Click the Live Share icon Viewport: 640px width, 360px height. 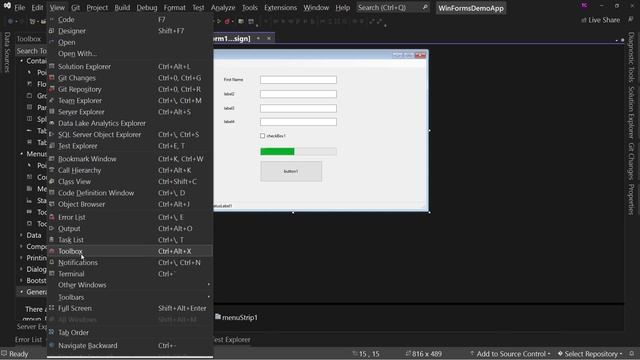[x=584, y=20]
